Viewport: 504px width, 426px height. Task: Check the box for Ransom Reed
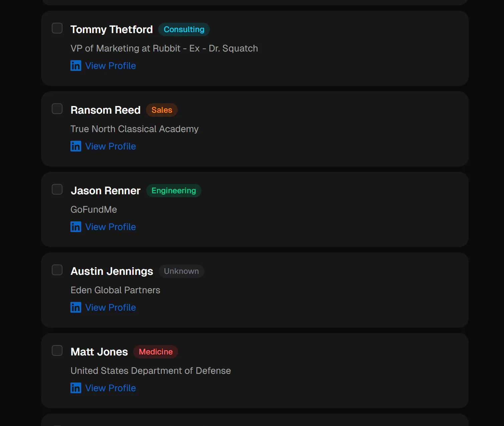coord(57,109)
